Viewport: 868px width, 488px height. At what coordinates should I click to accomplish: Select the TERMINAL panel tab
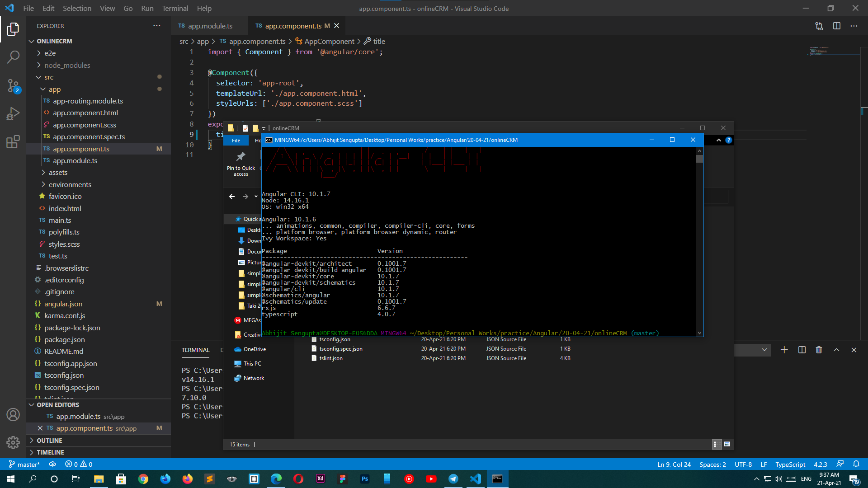195,350
